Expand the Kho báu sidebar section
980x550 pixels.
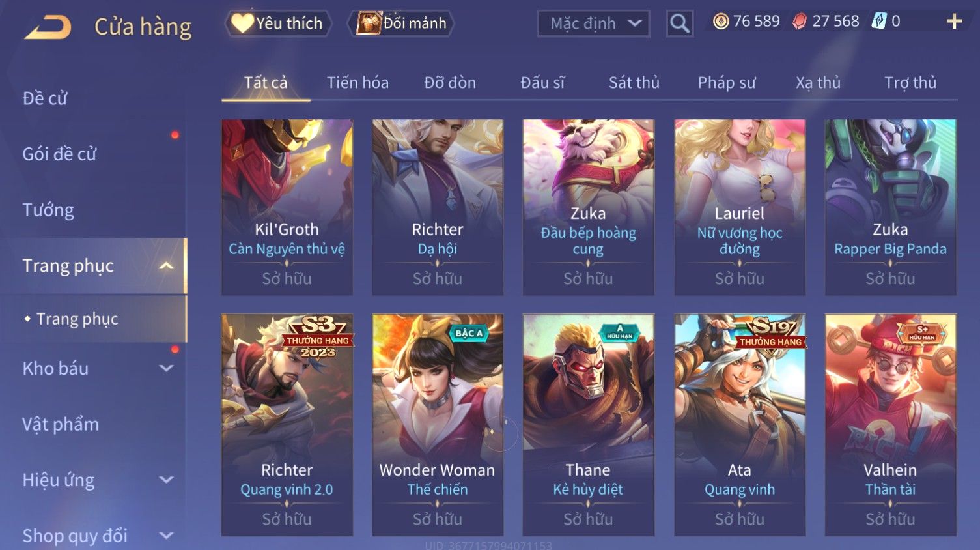pos(166,368)
